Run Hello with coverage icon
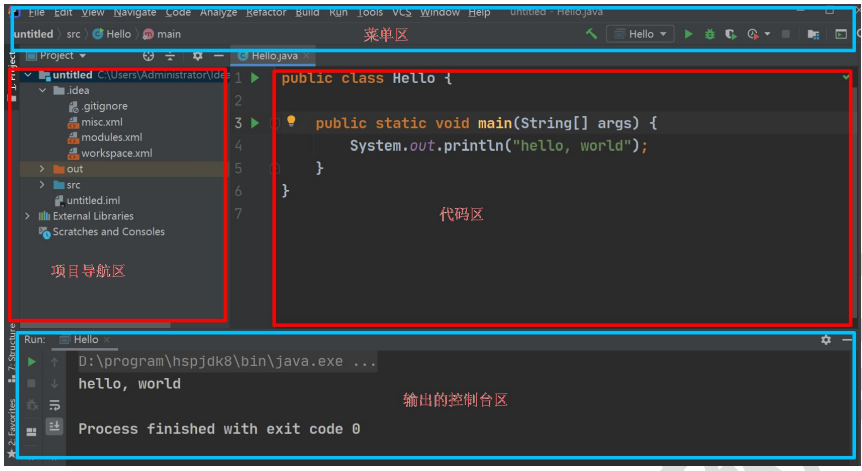 (731, 34)
